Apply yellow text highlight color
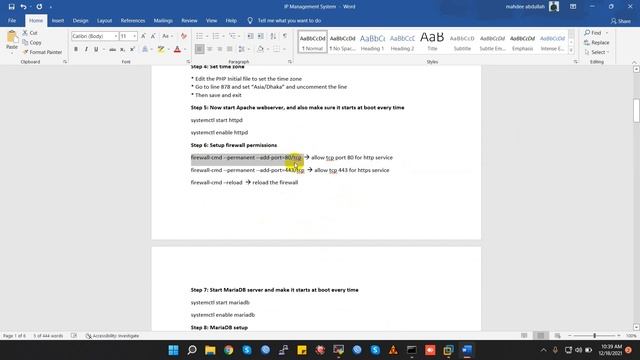 click(x=161, y=49)
